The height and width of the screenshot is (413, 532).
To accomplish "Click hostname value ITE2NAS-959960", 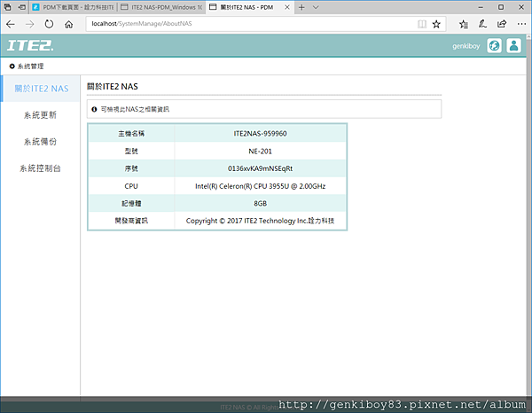I will tap(260, 134).
